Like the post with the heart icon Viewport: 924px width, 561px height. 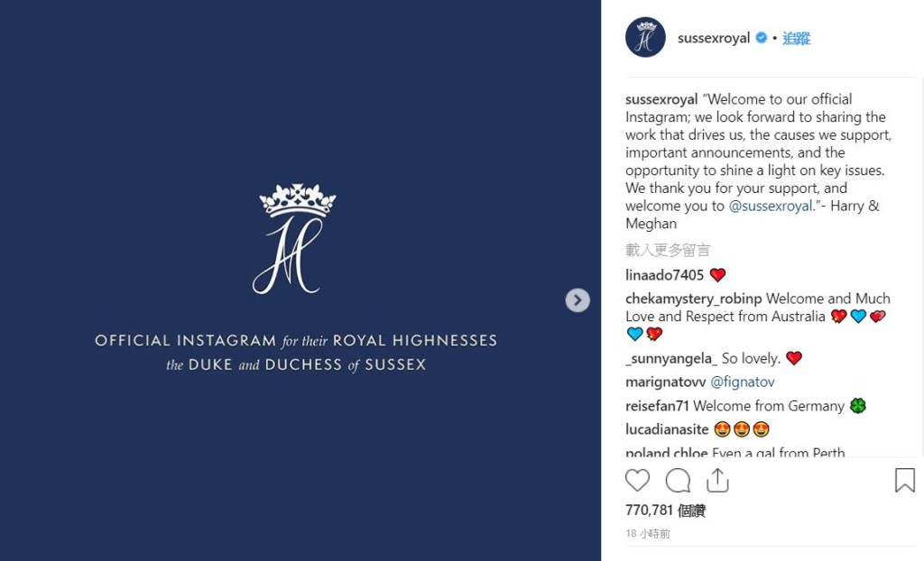637,480
